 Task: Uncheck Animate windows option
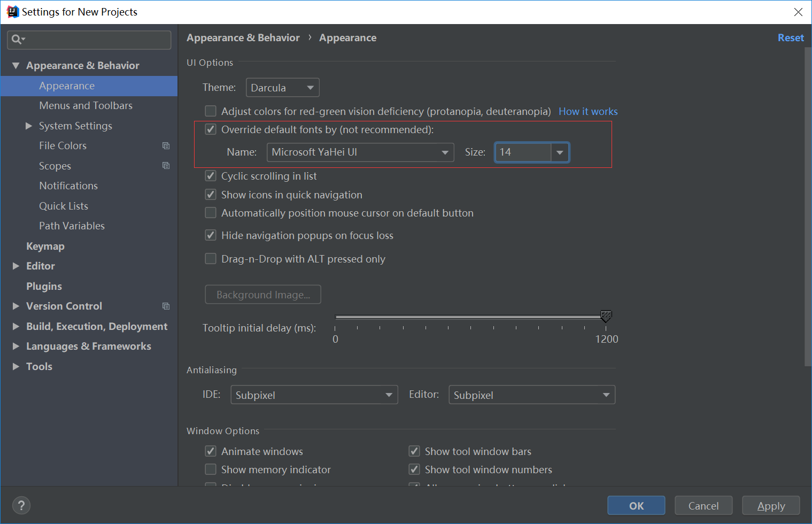click(211, 451)
